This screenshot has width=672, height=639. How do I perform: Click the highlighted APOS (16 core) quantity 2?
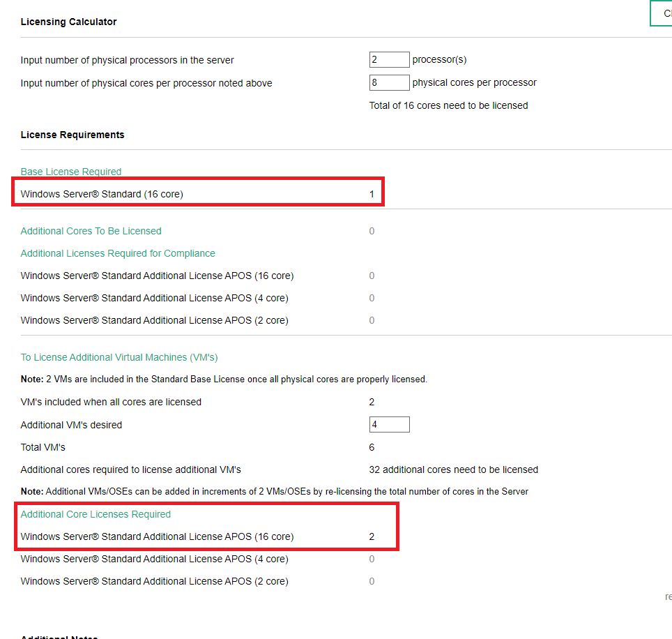point(372,536)
